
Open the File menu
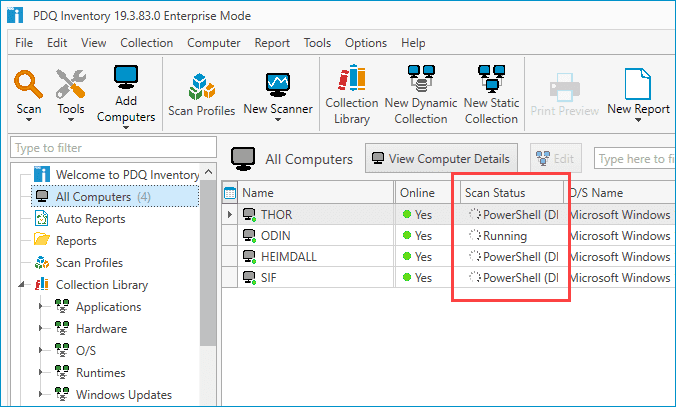tap(24, 43)
